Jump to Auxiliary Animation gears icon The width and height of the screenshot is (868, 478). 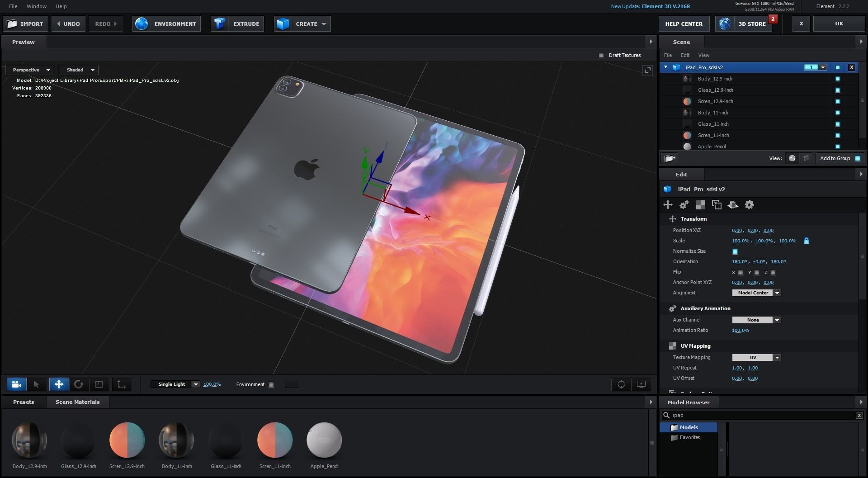684,205
